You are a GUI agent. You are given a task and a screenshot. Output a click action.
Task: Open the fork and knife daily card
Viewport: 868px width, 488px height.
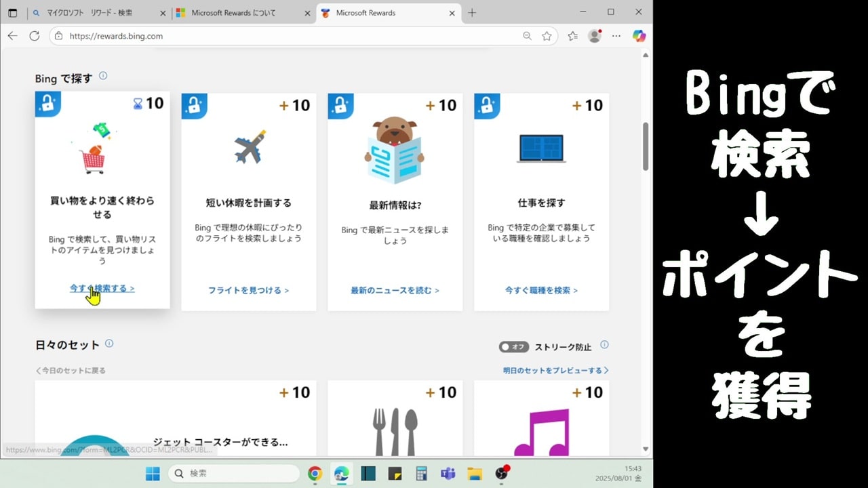[x=395, y=418]
